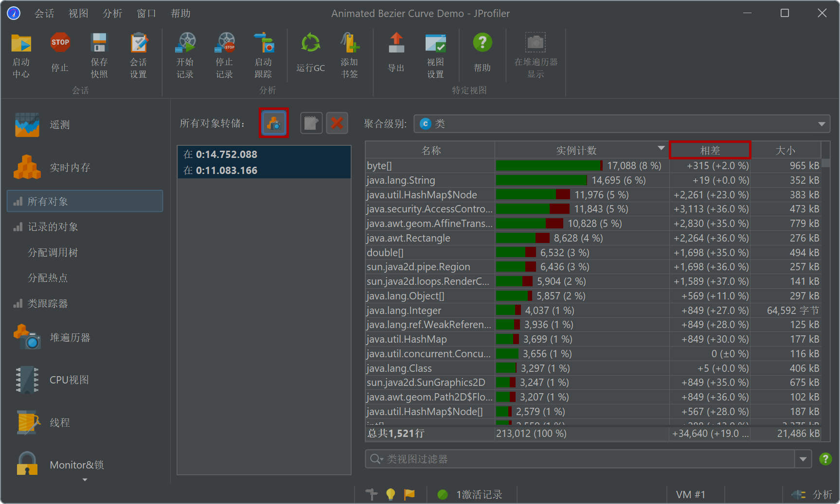Open view settings (视图设置)

(x=436, y=55)
